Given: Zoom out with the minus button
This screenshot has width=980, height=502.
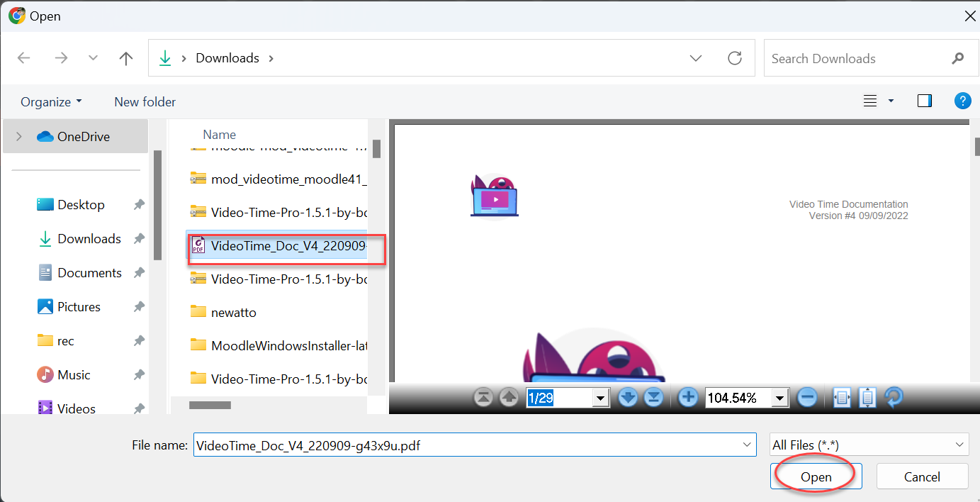Looking at the screenshot, I should [x=806, y=398].
